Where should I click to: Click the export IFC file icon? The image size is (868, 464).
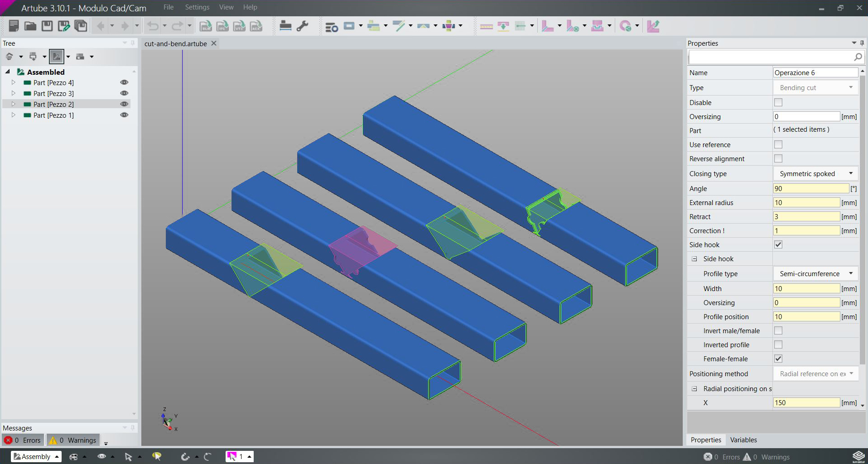tap(222, 26)
